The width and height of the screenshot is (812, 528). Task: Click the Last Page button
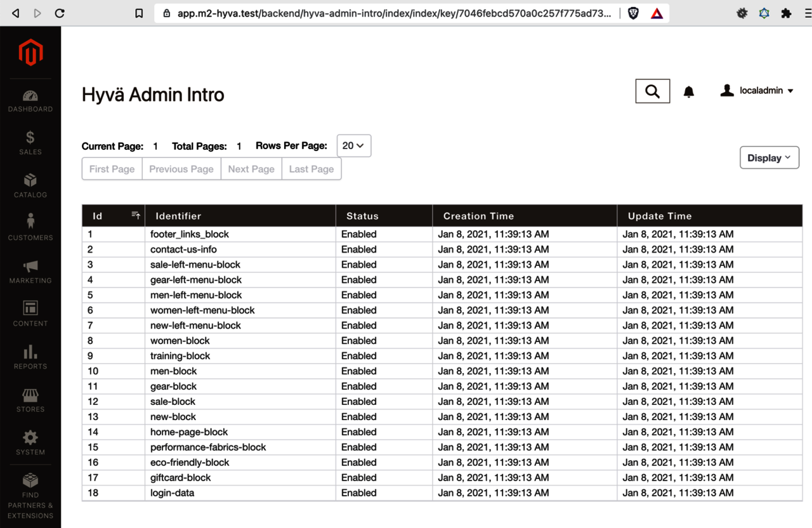pos(311,169)
